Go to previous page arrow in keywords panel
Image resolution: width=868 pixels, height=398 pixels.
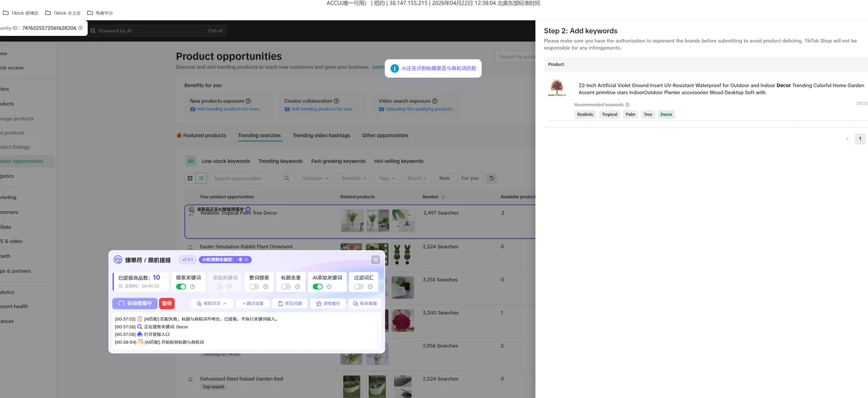(x=847, y=139)
